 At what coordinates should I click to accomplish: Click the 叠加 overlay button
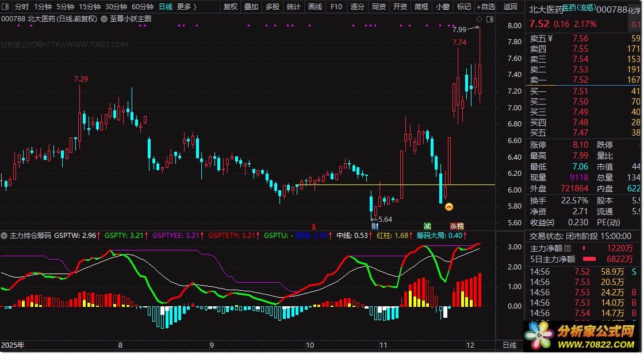click(251, 6)
